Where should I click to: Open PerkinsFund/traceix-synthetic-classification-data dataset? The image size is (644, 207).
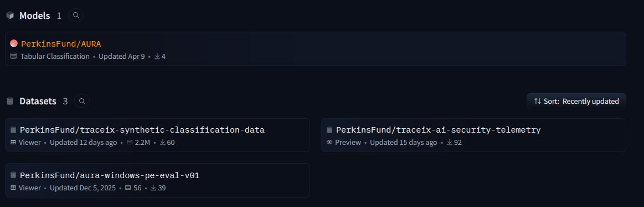[x=142, y=130]
